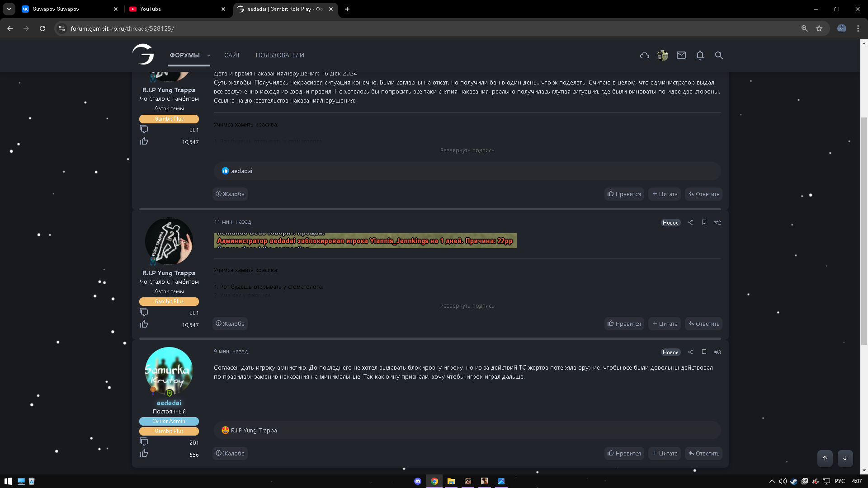Screen dimensions: 868x488
Task: Click Ответить on aedadai's post
Action: (704, 453)
